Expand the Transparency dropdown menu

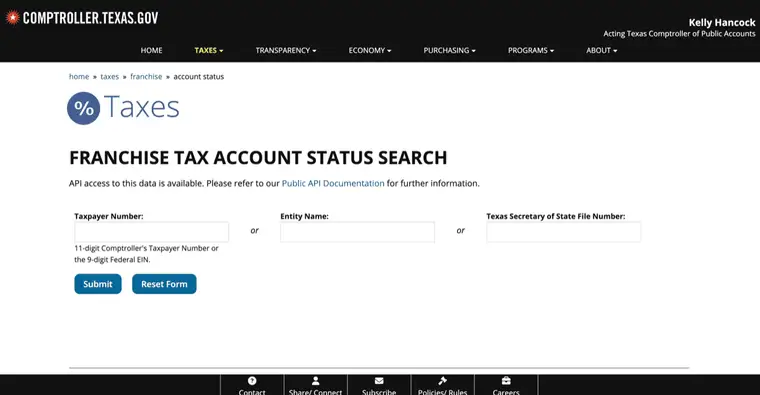(286, 50)
